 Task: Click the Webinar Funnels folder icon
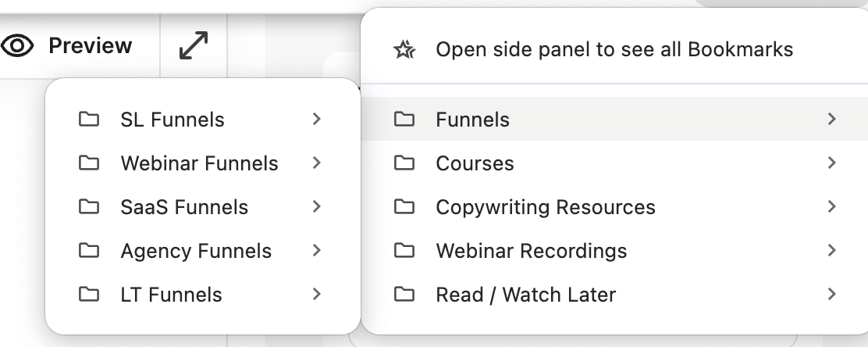click(89, 163)
